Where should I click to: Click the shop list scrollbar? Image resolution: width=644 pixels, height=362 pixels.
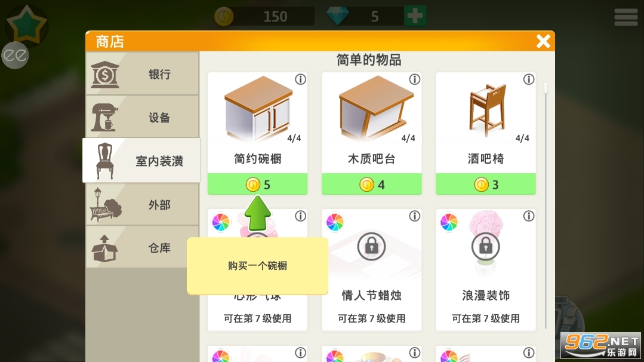click(x=546, y=205)
